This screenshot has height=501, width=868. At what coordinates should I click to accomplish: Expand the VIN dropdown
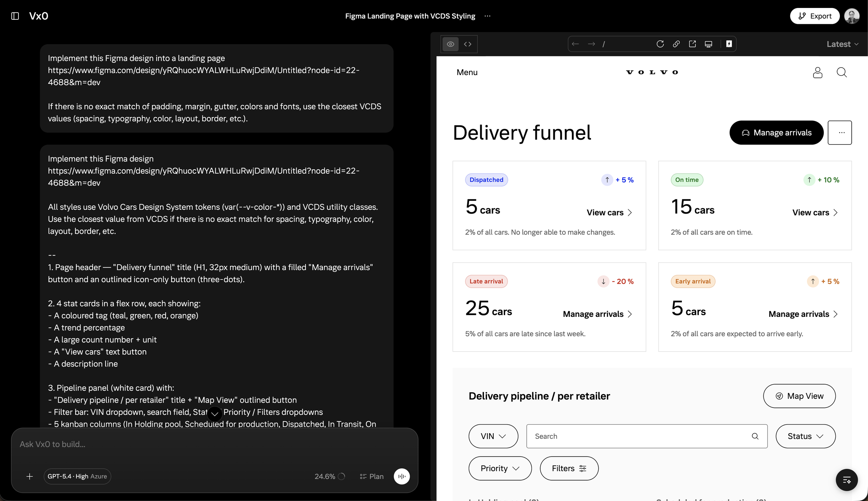tap(493, 436)
